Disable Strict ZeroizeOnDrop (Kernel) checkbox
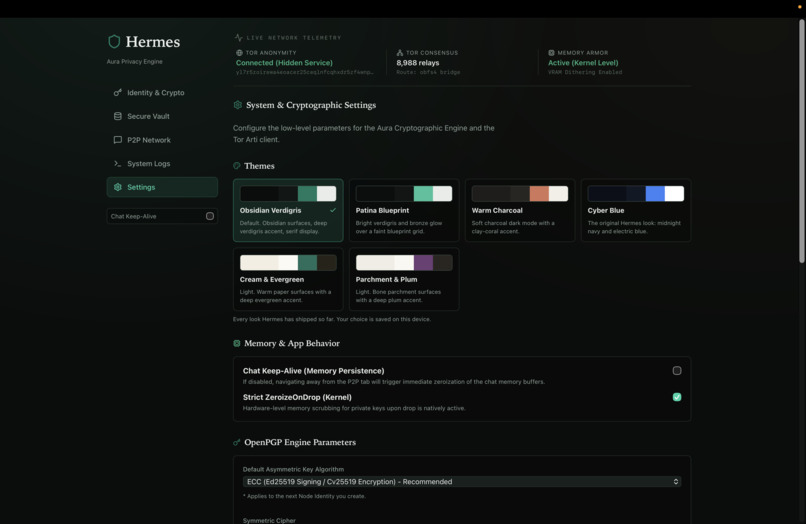The height and width of the screenshot is (524, 806). [x=677, y=397]
